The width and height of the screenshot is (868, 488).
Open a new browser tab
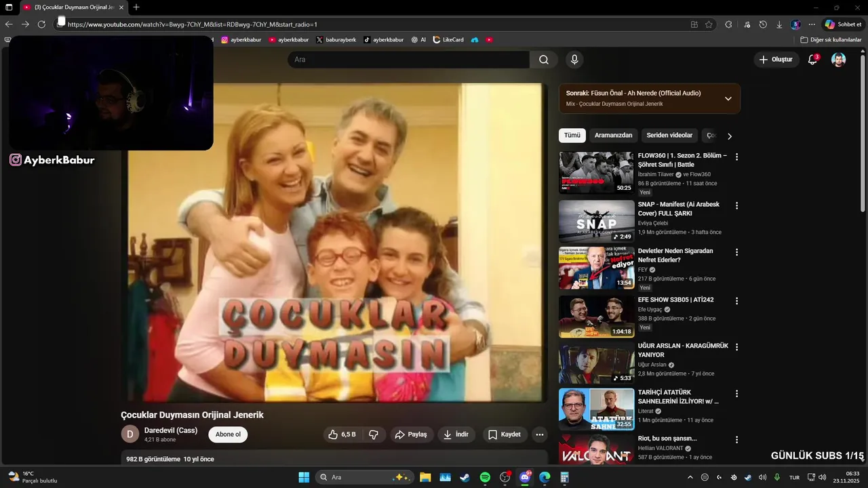click(x=136, y=7)
